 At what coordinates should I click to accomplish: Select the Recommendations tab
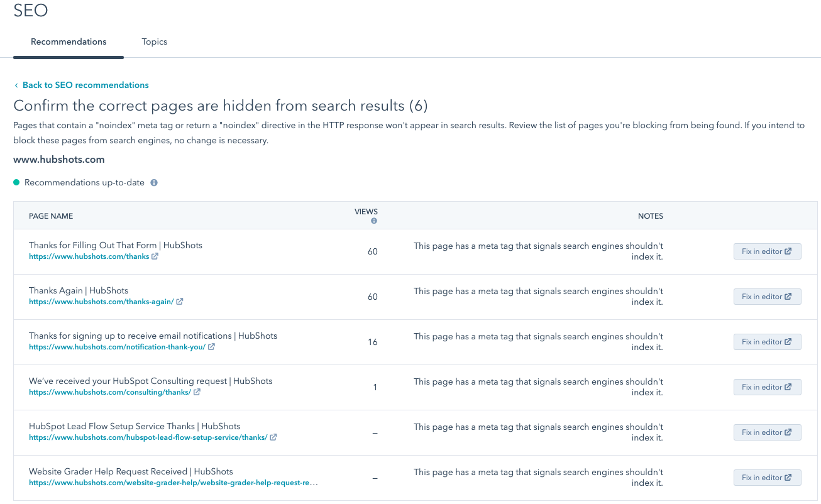[x=69, y=42]
